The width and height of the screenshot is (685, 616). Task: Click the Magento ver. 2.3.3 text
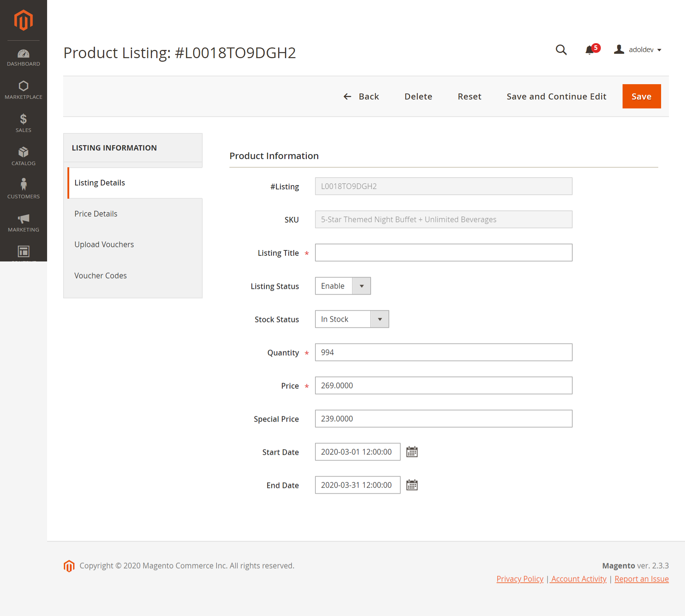tap(635, 566)
